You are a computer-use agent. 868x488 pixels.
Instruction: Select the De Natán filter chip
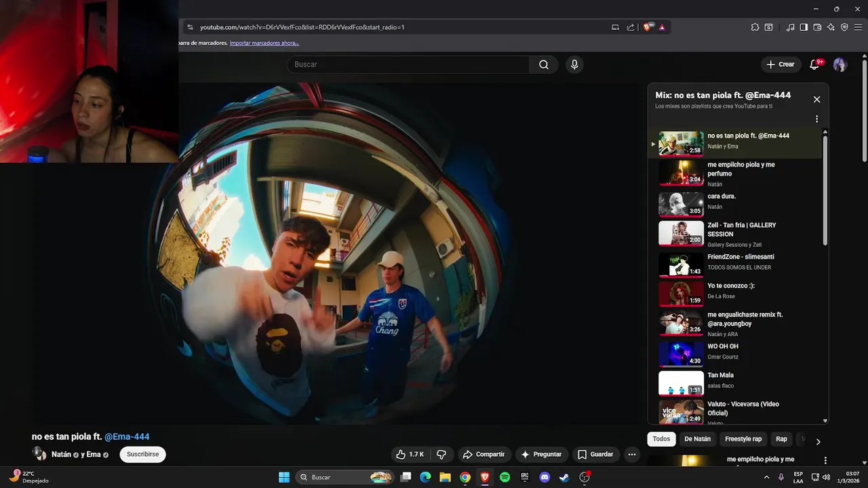point(697,439)
